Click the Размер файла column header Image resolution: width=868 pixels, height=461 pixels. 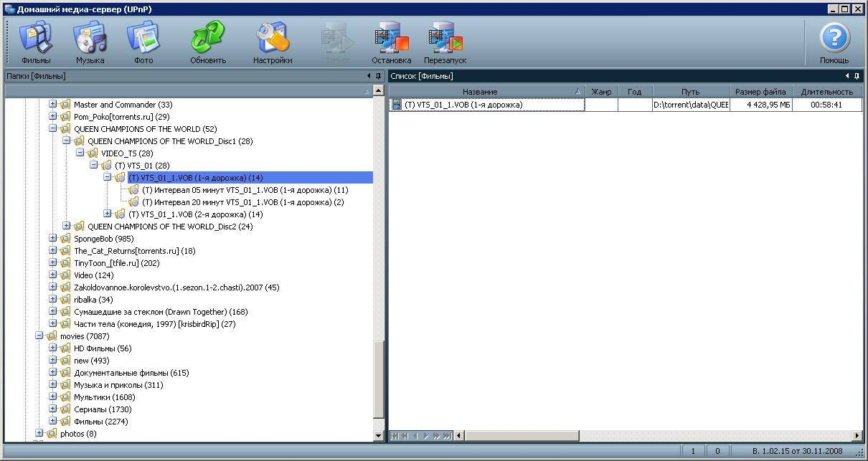760,92
